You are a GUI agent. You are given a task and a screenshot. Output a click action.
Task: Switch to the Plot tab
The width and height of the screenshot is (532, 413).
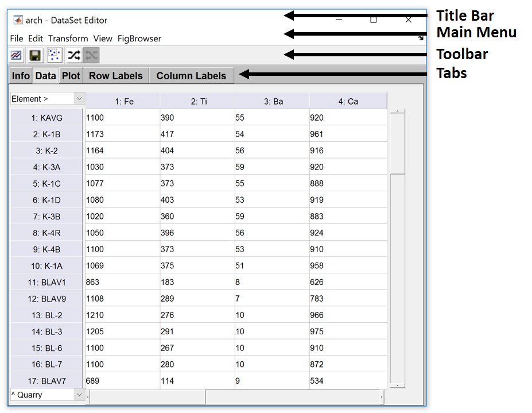71,76
